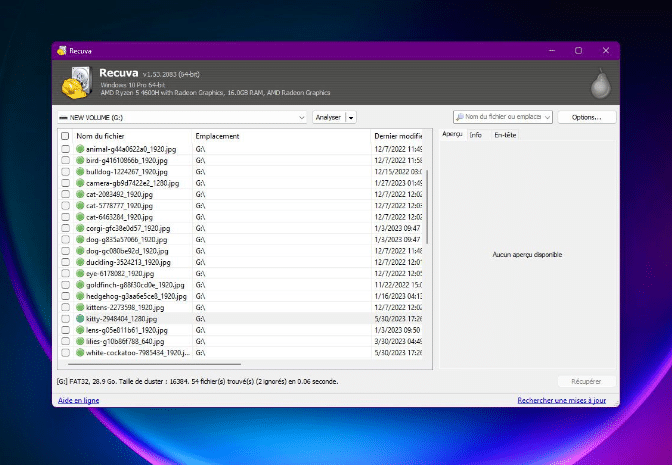672x465 pixels.
Task: Open the Info tab
Action: (476, 135)
